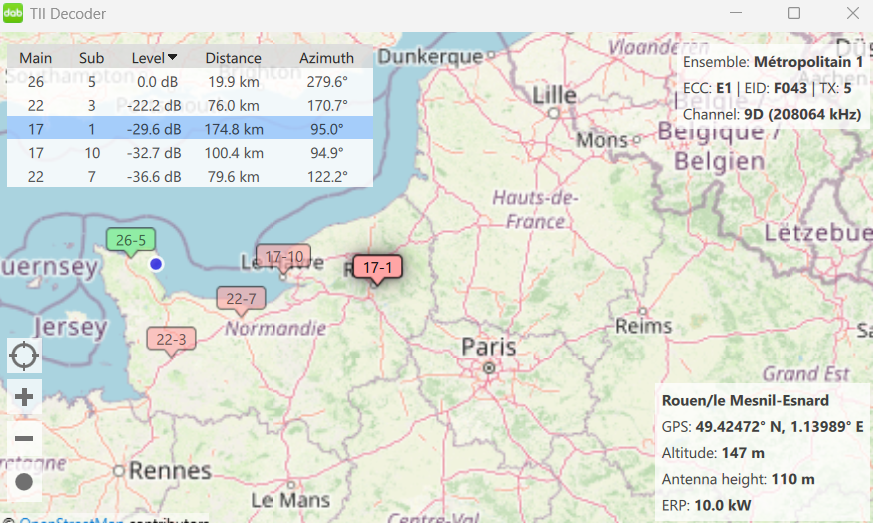Sort the table by Distance column
Viewport: 873px width, 523px height.
click(x=233, y=58)
